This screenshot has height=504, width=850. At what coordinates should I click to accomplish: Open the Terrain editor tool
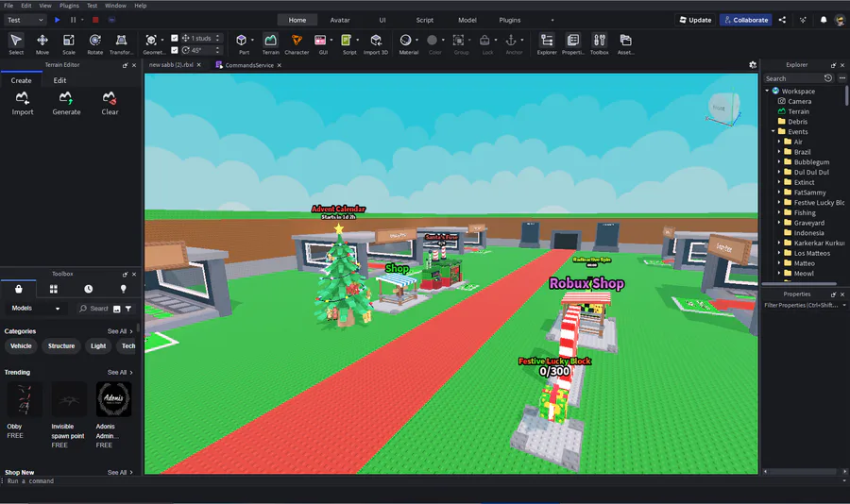pyautogui.click(x=270, y=44)
